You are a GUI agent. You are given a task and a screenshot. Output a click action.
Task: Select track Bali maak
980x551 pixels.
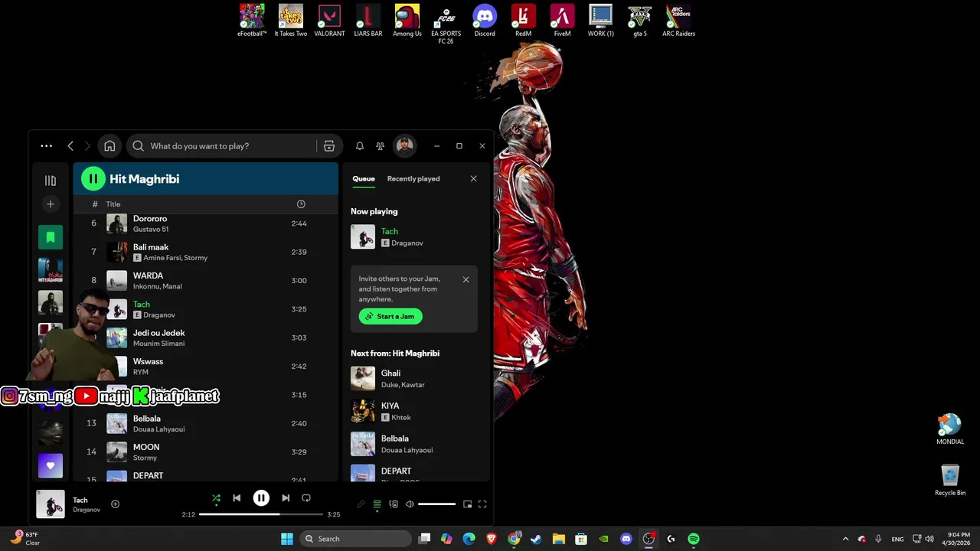pyautogui.click(x=205, y=252)
